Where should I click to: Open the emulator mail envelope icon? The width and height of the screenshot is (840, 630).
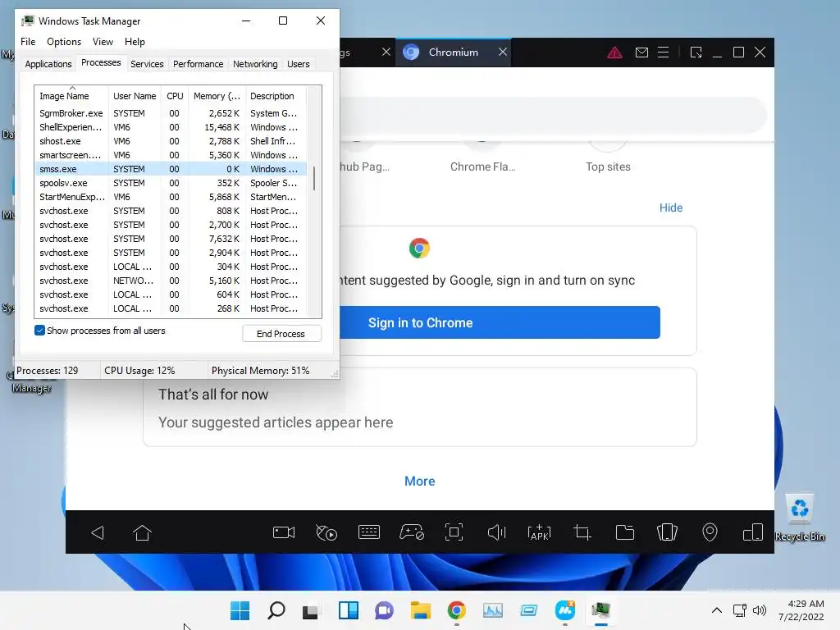point(641,52)
